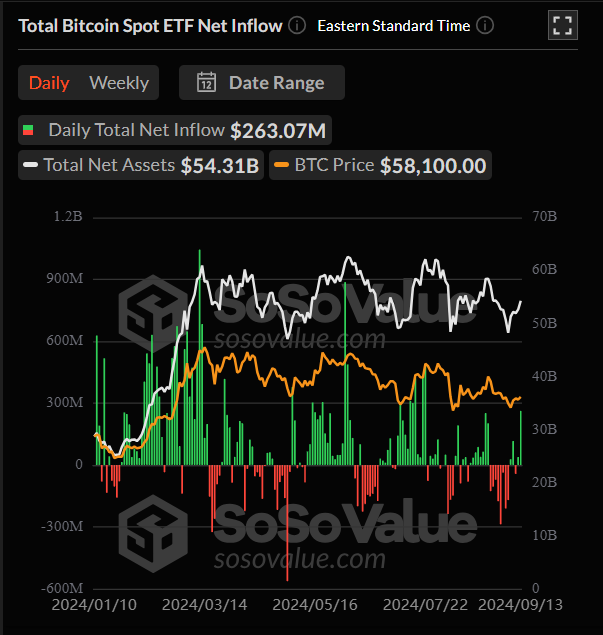Click the $58,100.00 BTC price value

pyautogui.click(x=433, y=166)
